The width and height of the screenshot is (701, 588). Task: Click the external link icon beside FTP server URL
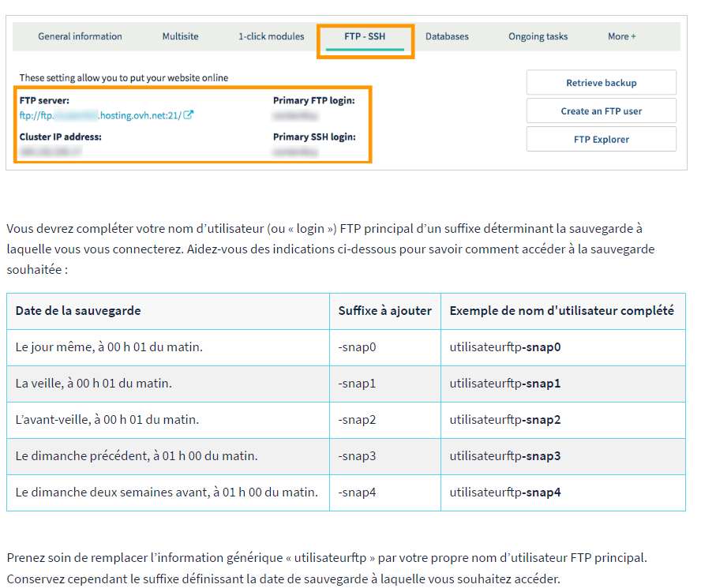189,115
